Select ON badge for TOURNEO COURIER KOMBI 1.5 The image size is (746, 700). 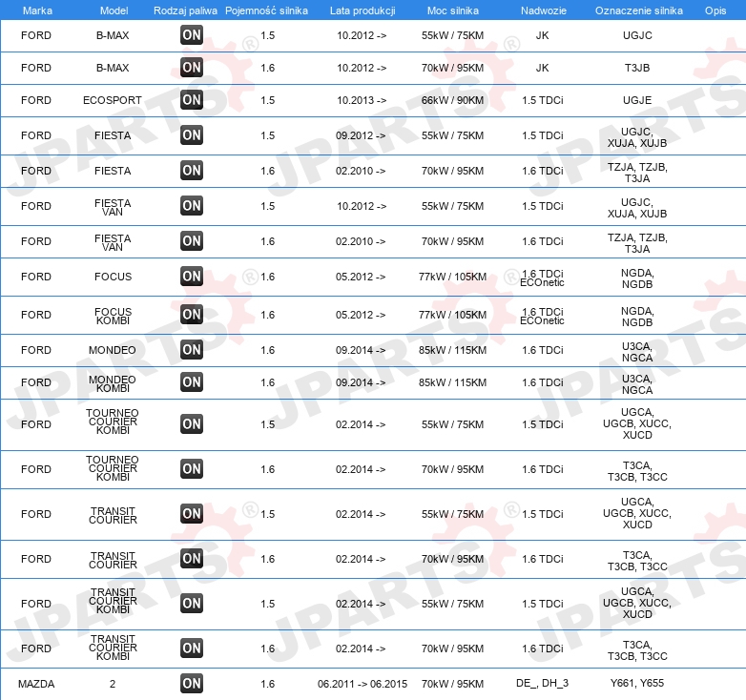point(192,424)
